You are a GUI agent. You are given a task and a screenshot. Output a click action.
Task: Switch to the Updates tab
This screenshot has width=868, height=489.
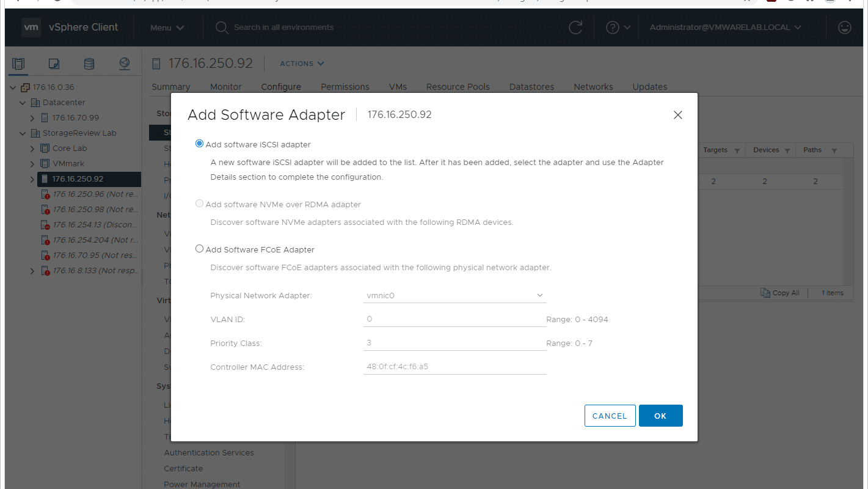[650, 87]
